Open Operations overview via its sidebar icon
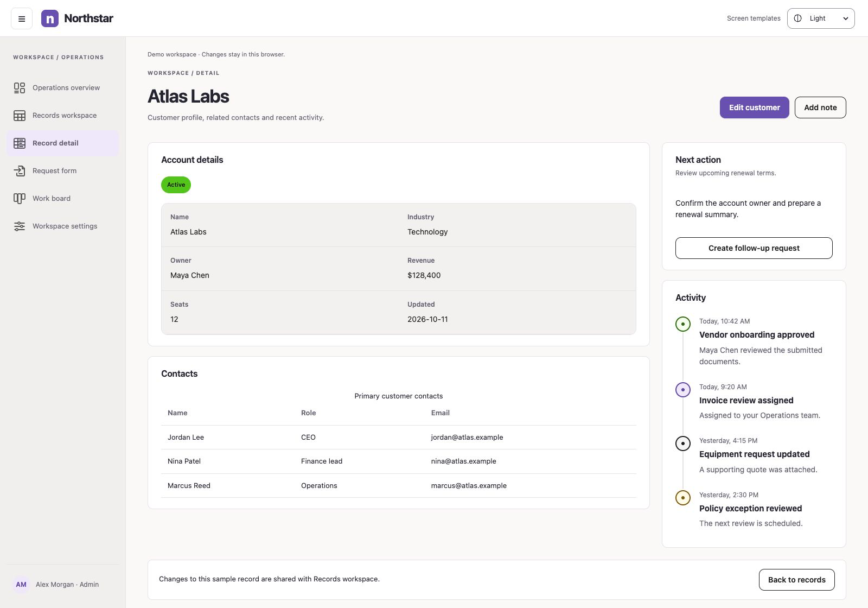868x608 pixels. click(20, 88)
